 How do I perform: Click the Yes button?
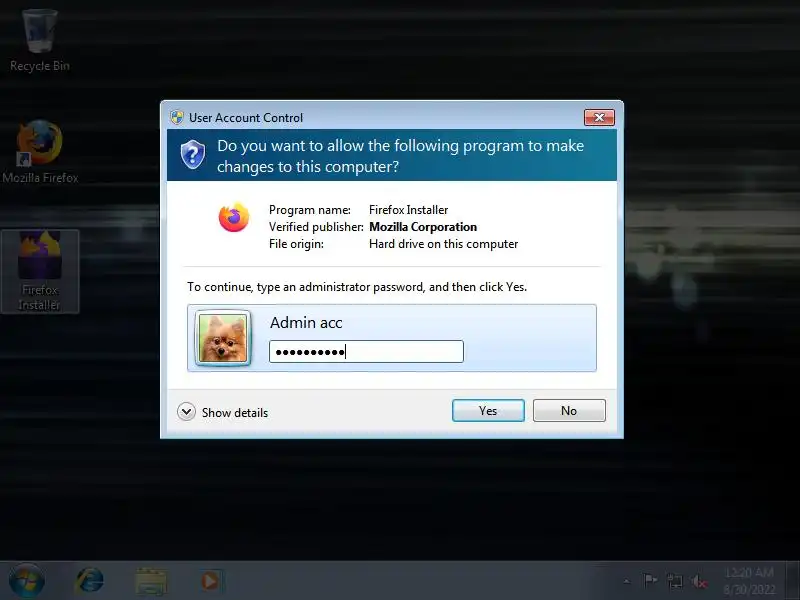[x=488, y=411]
